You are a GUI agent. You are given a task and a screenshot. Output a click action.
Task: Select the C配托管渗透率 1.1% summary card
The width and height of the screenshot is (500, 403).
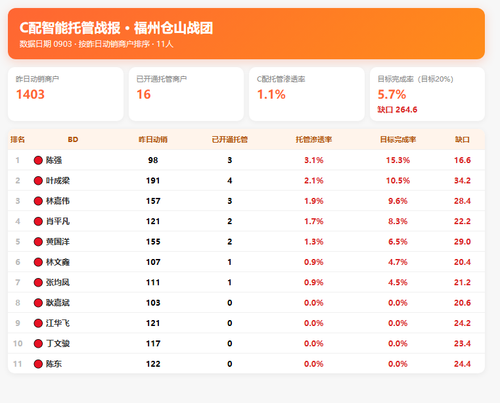click(307, 94)
